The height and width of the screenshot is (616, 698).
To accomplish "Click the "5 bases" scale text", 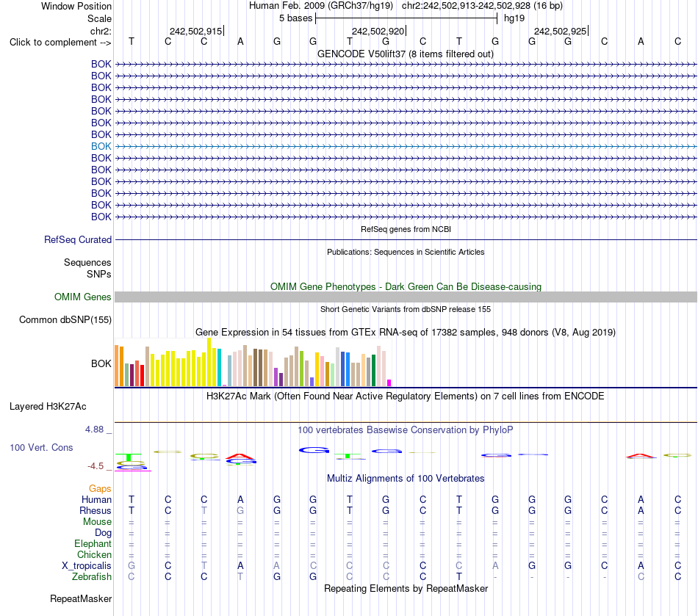I will click(x=295, y=18).
